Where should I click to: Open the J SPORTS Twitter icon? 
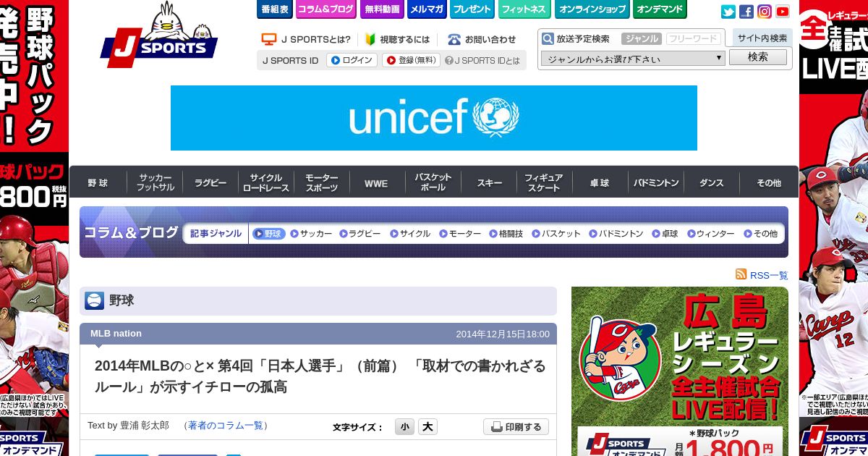coord(728,12)
